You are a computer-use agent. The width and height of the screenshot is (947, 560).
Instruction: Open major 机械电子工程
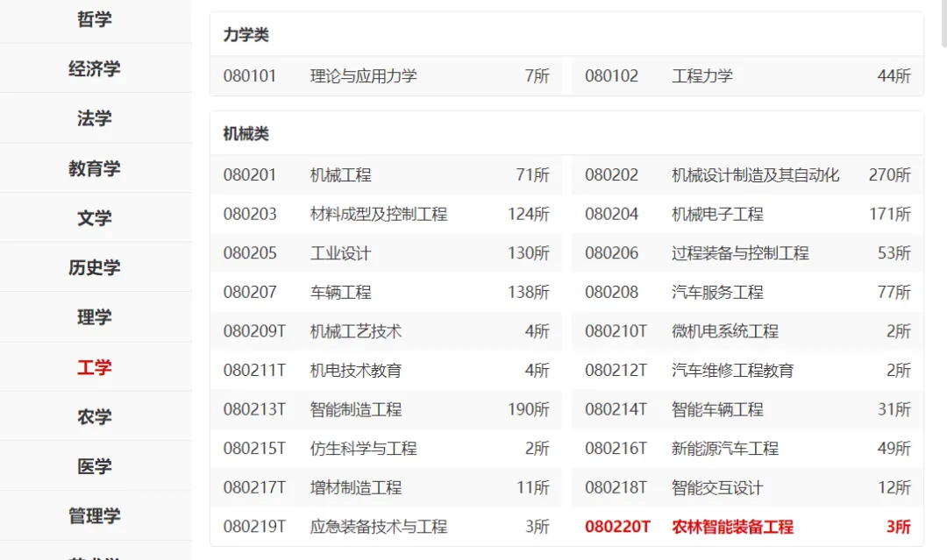coord(717,214)
